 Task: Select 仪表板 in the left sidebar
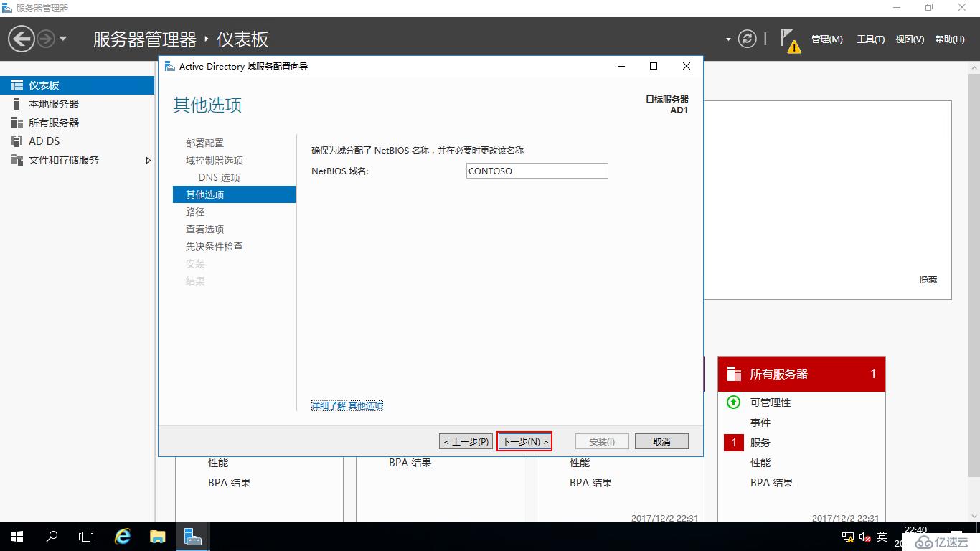(77, 85)
